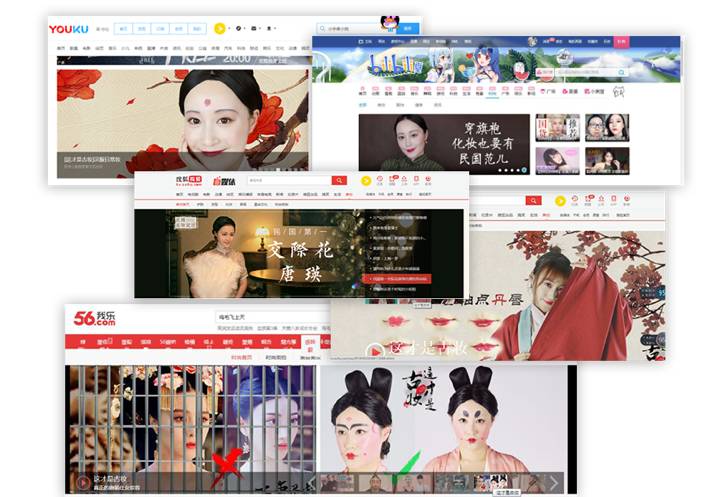703x497 pixels.
Task: Click the pink button in bilibili top bar
Action: 621,41
